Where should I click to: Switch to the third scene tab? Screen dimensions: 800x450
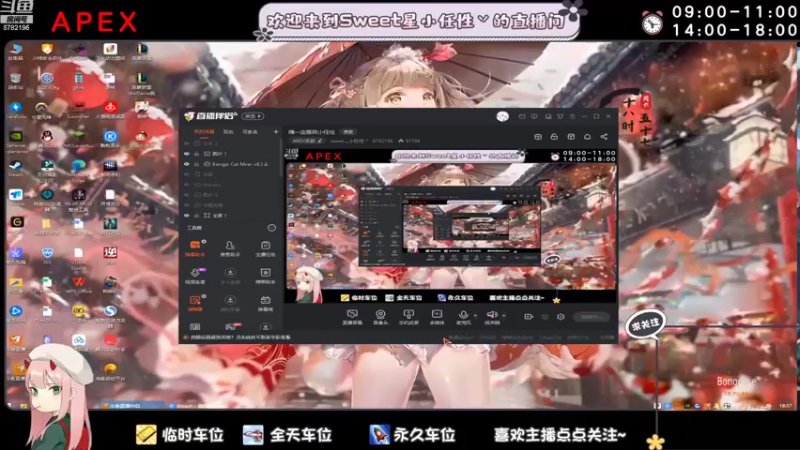249,132
